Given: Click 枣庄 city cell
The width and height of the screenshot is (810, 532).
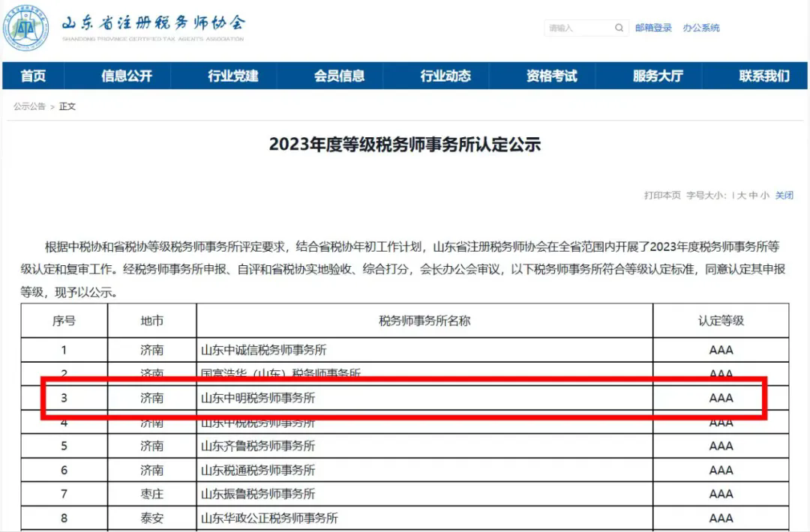Looking at the screenshot, I should [151, 494].
